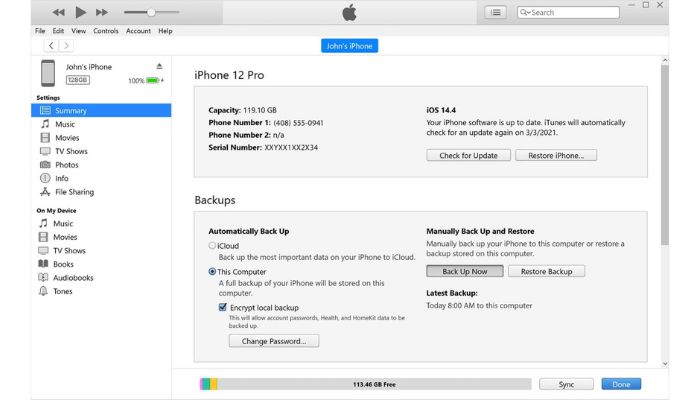Screen dimensions: 700x400
Task: Select iCloud backup radio button
Action: coord(212,246)
